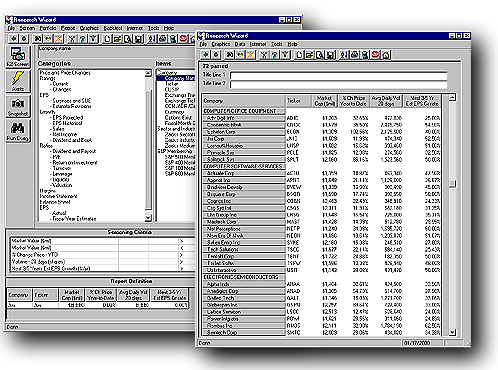Open the Portfolio menu in back window
Screen dimensions: 498x370
point(48,28)
